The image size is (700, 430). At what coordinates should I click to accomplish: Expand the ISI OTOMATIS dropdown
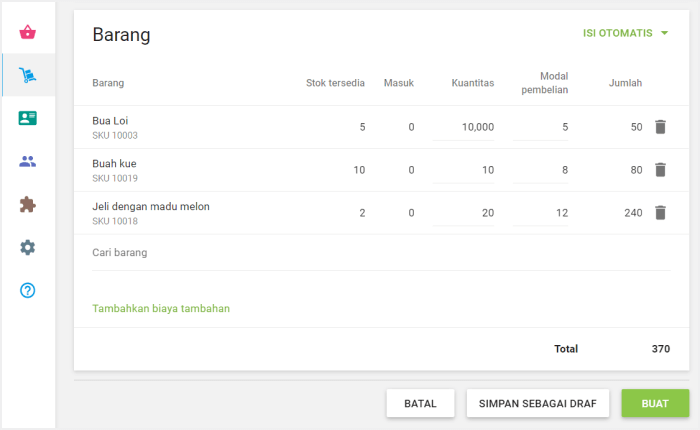point(625,33)
